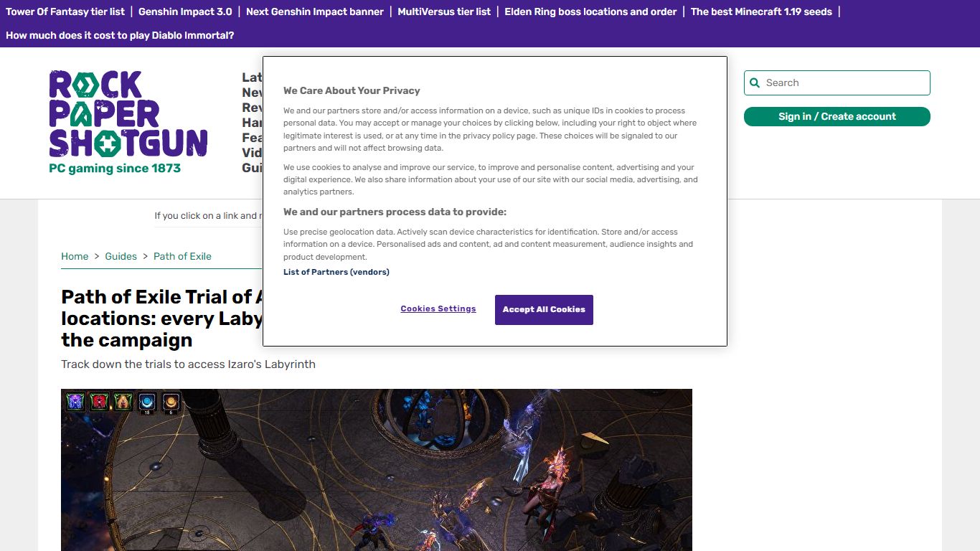Open The best Minecraft 1.19 seeds link

(x=761, y=11)
